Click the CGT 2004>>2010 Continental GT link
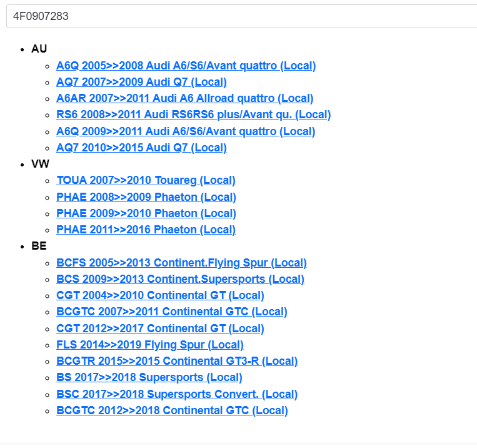 tap(160, 295)
